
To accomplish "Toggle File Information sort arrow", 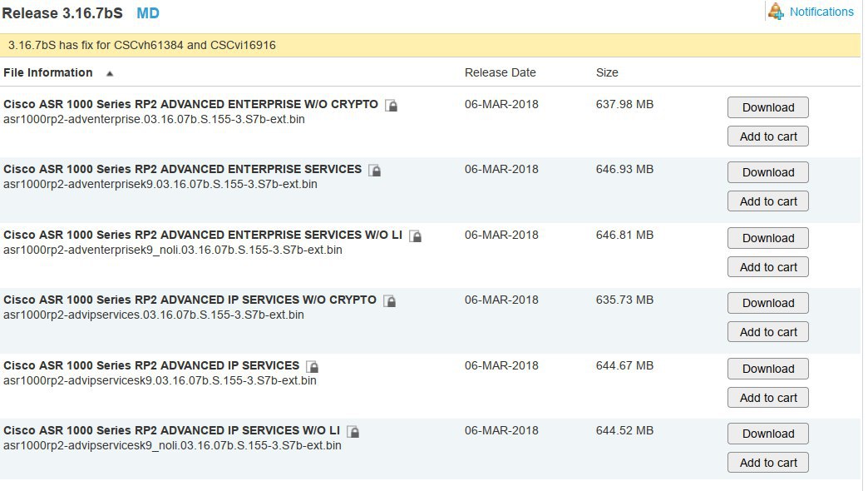I will (x=110, y=73).
